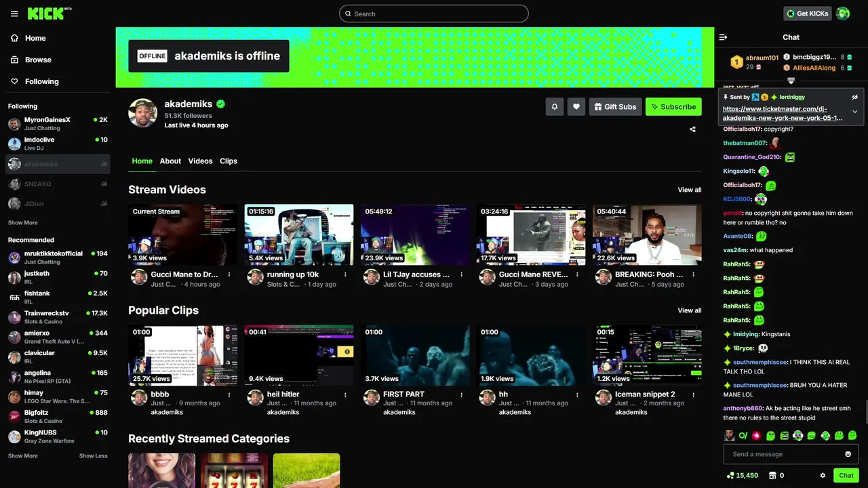
Task: Open chat settings gear icon
Action: 823,475
